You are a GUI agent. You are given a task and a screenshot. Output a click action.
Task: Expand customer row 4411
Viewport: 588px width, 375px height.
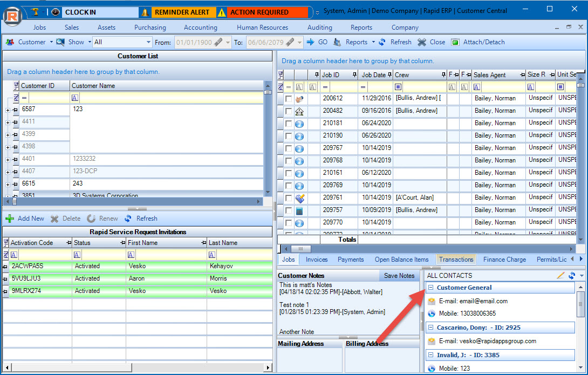click(8, 122)
